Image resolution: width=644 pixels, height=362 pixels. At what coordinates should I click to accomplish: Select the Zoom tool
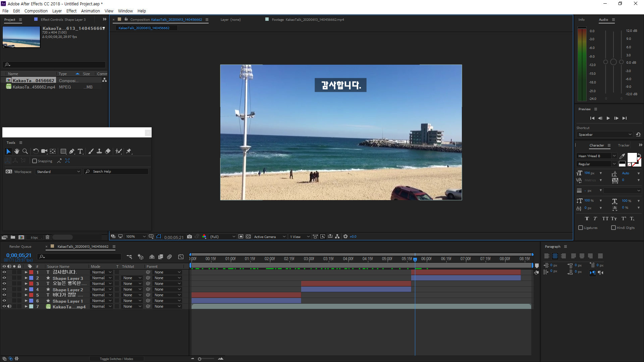[x=25, y=152]
